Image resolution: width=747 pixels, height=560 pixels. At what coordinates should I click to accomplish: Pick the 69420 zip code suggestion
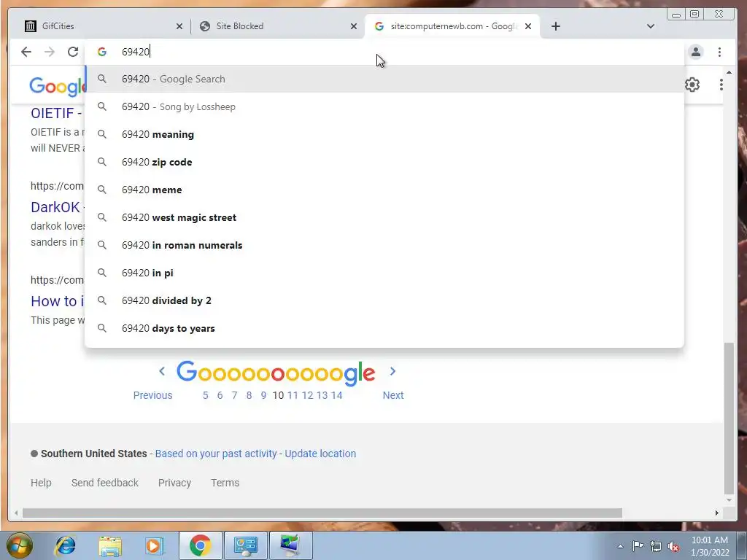click(384, 162)
